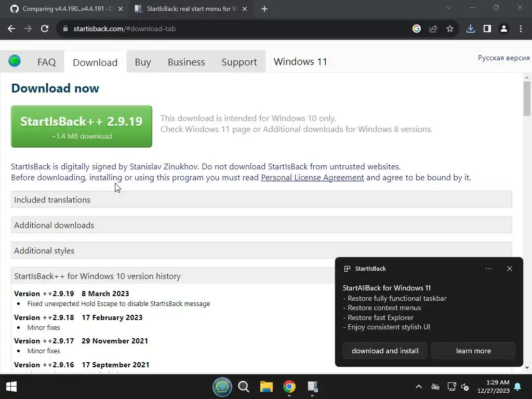Go back to the previous page
The height and width of the screenshot is (399, 532).
tap(11, 29)
